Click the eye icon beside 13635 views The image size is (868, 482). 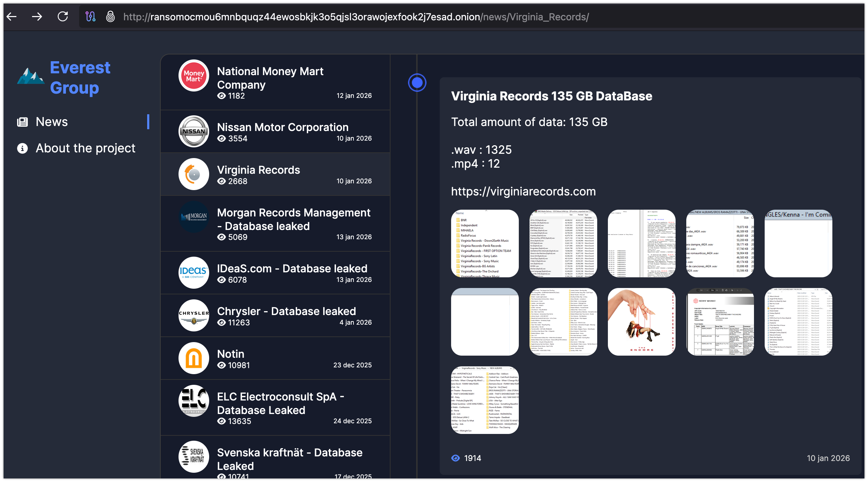click(222, 421)
